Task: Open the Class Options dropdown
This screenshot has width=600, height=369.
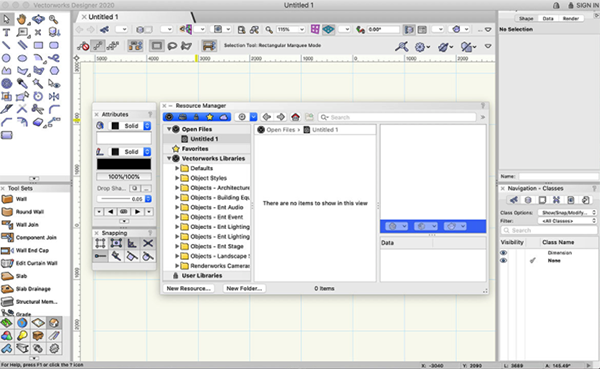Action: click(567, 212)
